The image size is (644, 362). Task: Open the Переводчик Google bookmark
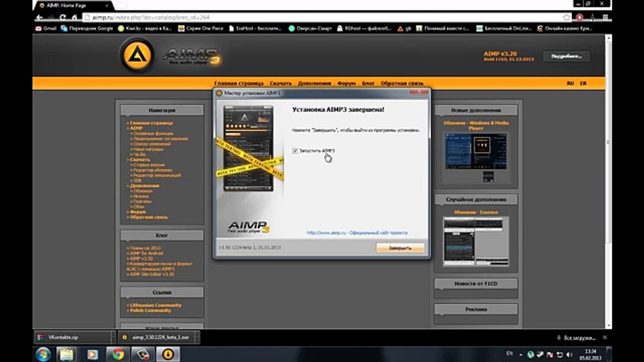[x=87, y=29]
